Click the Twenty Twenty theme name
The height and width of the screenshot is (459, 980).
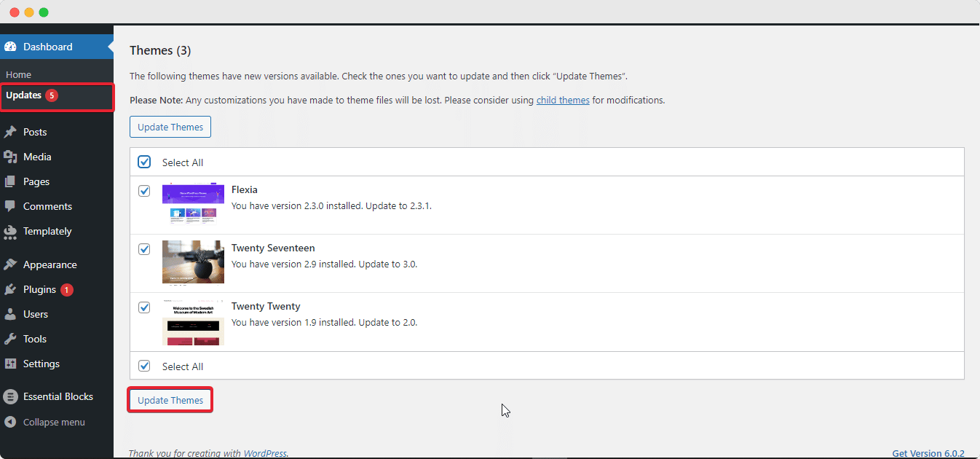click(266, 306)
